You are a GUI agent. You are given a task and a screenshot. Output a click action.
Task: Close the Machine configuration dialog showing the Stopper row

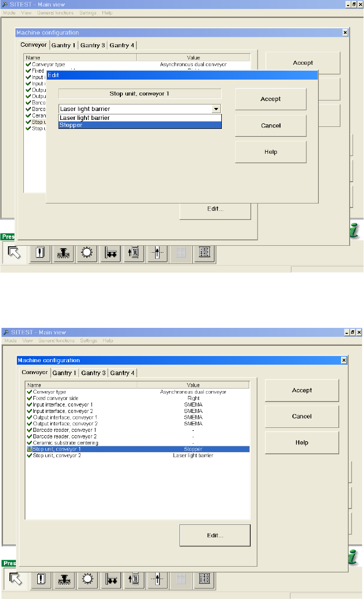point(344,360)
